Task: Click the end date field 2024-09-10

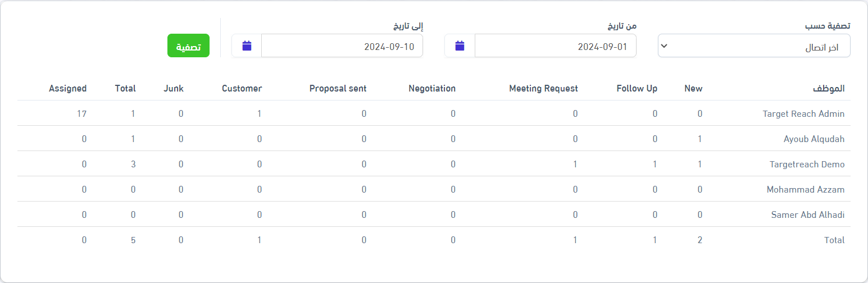Action: click(x=342, y=46)
